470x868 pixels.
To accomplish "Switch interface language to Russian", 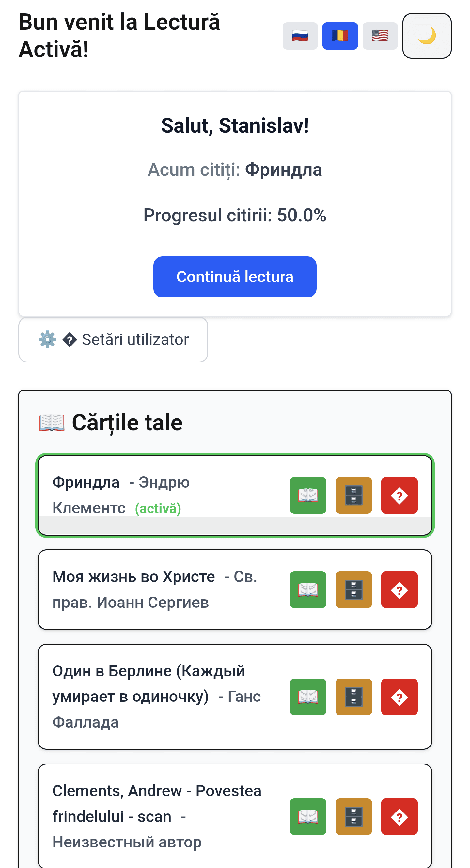I will tap(299, 36).
